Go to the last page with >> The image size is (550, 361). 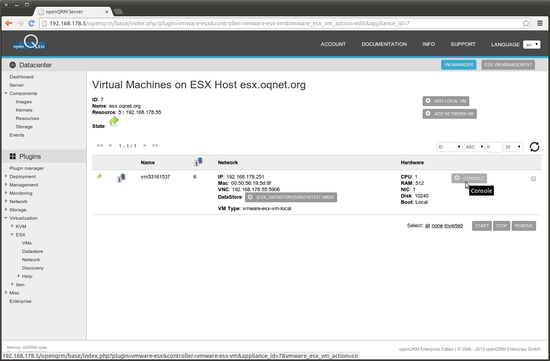coord(155,145)
